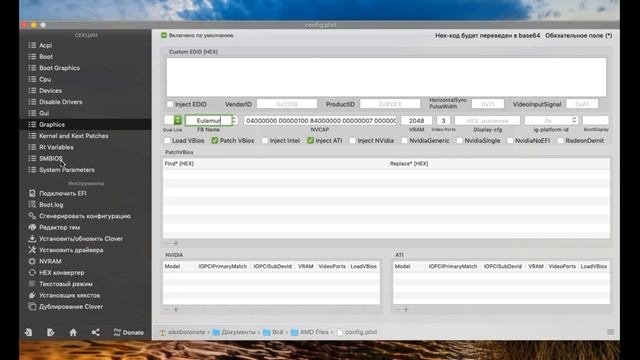
Task: Click the Find* [HEX] column header
Action: 179,164
